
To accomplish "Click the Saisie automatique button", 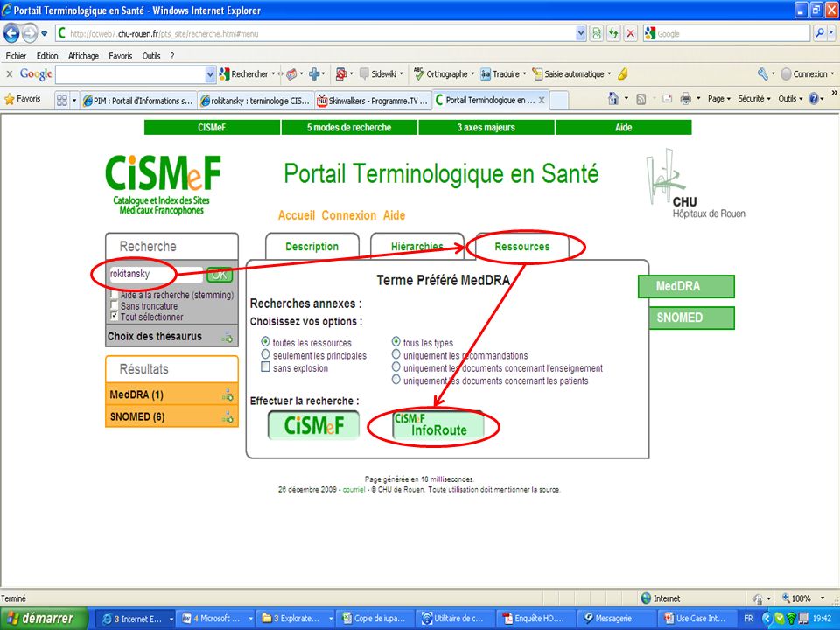I will (x=569, y=73).
